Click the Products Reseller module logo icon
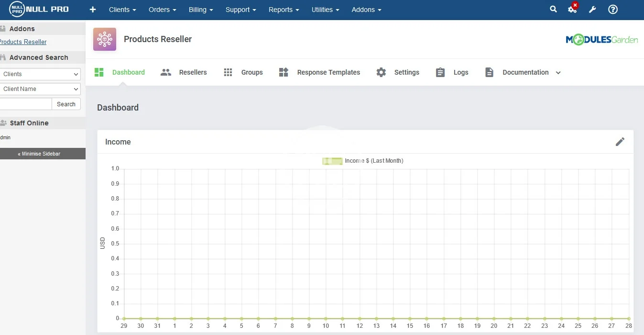Image resolution: width=644 pixels, height=335 pixels. pyautogui.click(x=105, y=39)
